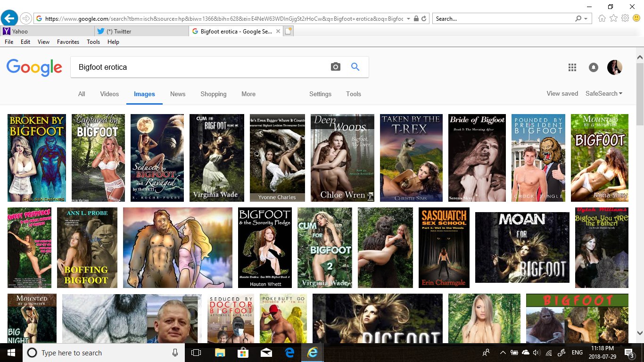Open the Captured by Bigfoot thumbnail
The image size is (644, 362).
click(x=98, y=158)
